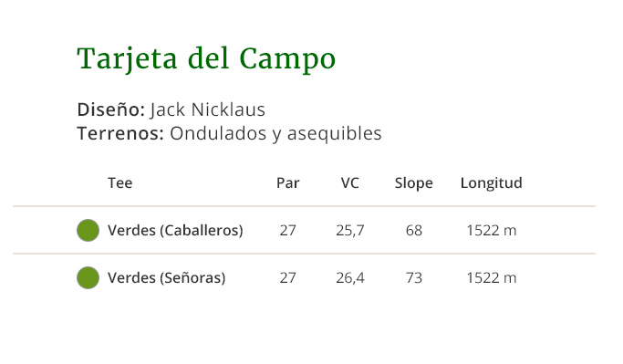The image size is (623, 364).
Task: Click the Tarjeta del Campo heading
Action: coord(206,58)
